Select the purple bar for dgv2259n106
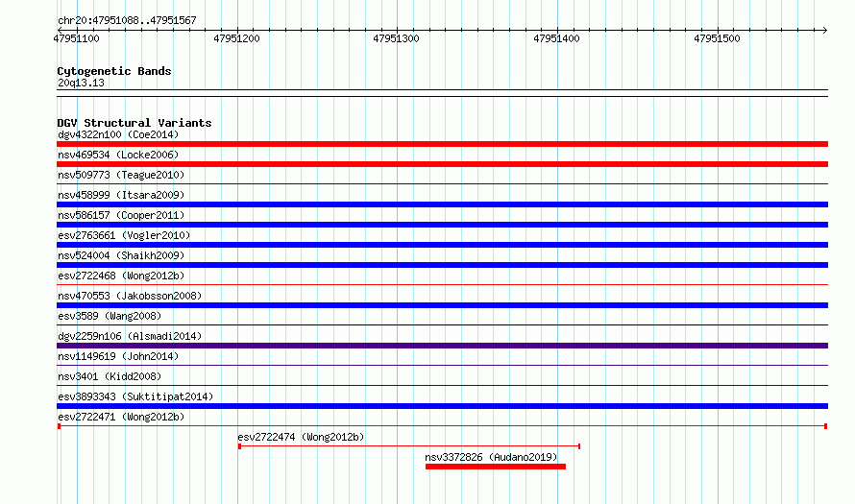The width and height of the screenshot is (855, 504). point(442,346)
